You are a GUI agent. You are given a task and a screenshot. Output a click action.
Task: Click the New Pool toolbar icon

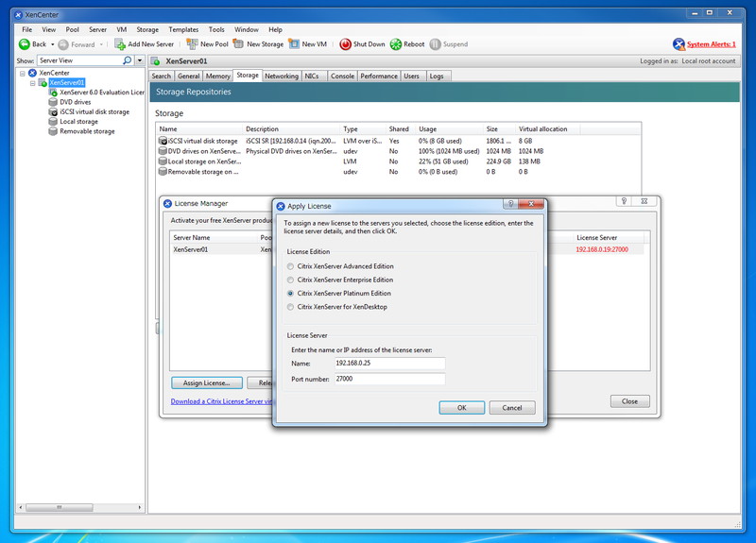(193, 44)
